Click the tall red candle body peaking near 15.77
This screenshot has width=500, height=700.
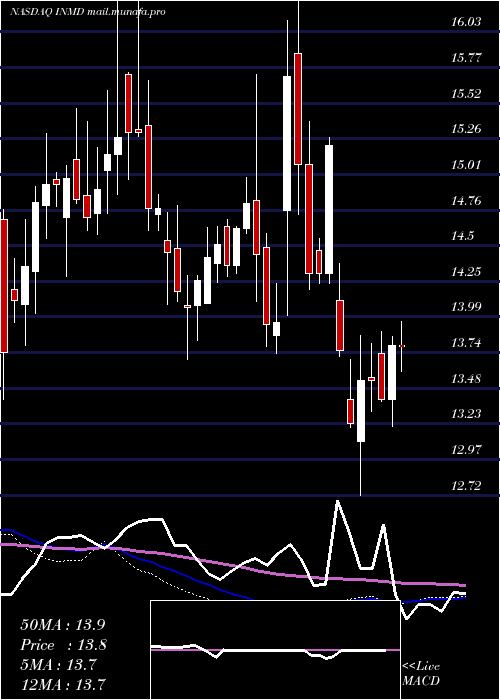(298, 109)
